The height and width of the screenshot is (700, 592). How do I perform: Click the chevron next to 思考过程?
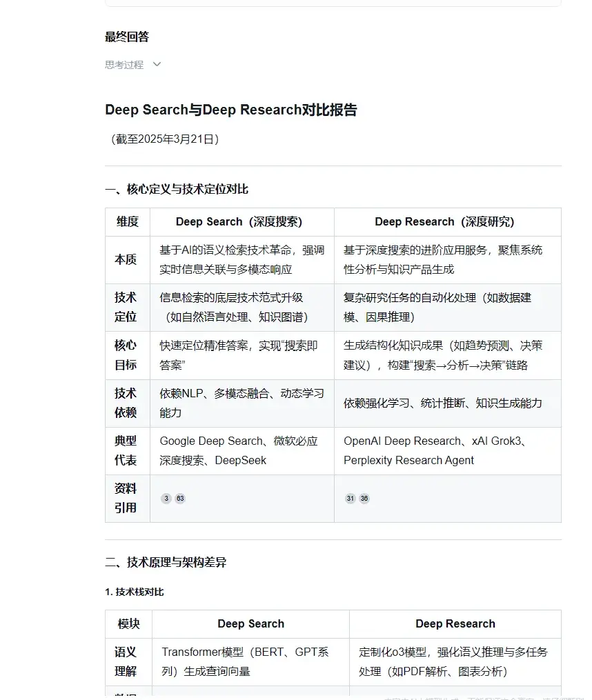(x=156, y=64)
